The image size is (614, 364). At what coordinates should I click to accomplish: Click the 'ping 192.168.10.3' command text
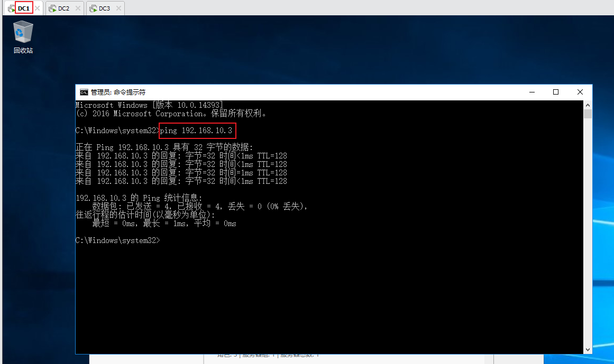(x=196, y=130)
